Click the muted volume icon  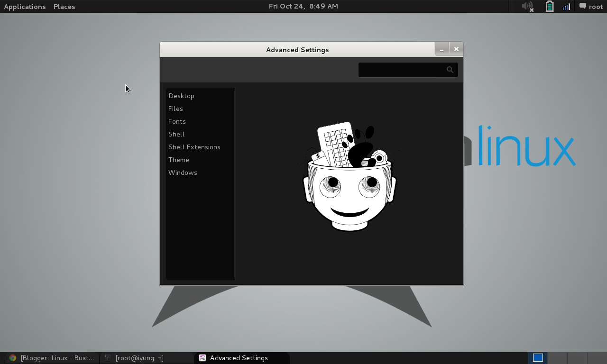528,6
